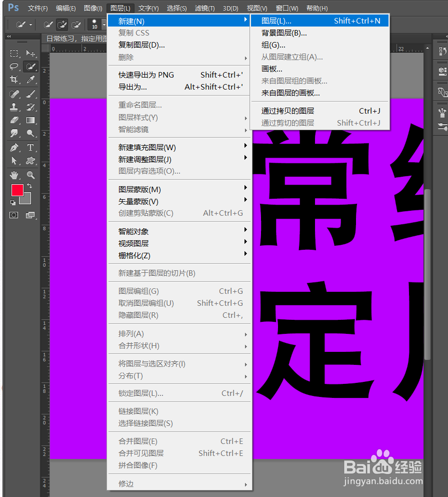This screenshot has height=497, width=448.
Task: Open the History panel icon
Action: (x=442, y=51)
